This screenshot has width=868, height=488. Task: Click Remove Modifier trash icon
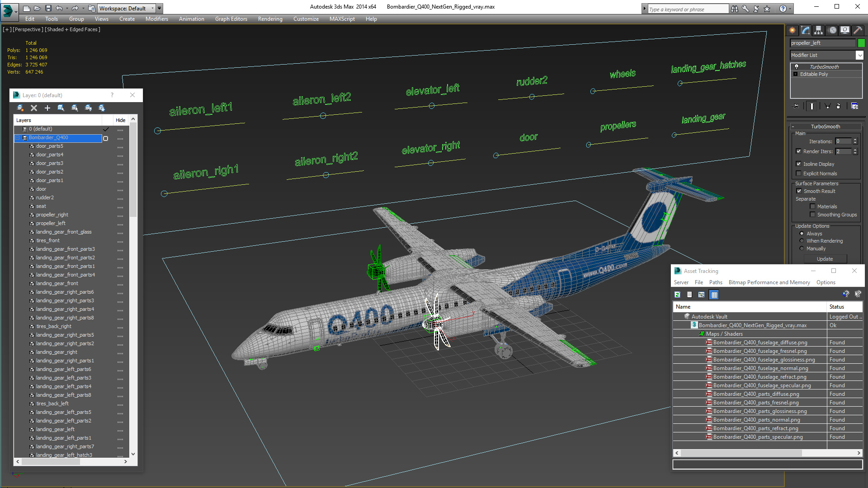pos(839,106)
